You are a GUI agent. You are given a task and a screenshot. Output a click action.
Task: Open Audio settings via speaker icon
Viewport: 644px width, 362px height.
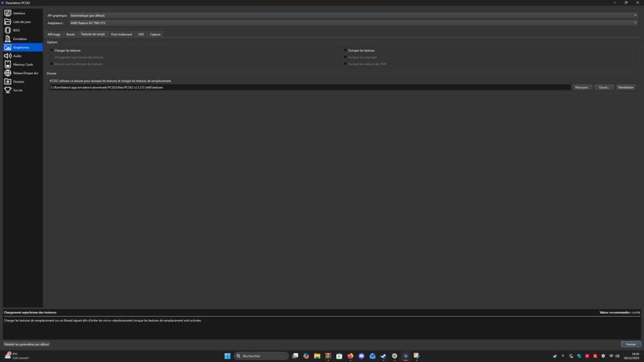coord(8,56)
